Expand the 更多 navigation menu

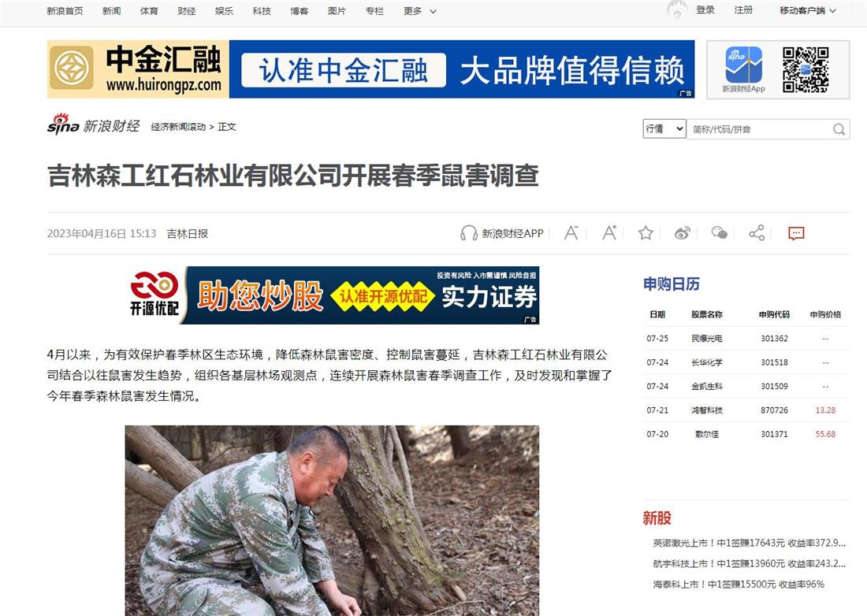click(419, 11)
